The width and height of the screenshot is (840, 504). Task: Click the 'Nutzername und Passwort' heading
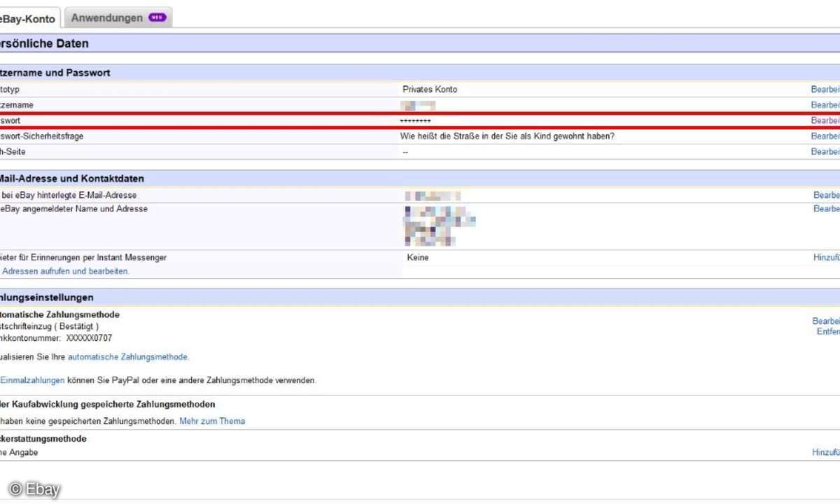[x=55, y=73]
